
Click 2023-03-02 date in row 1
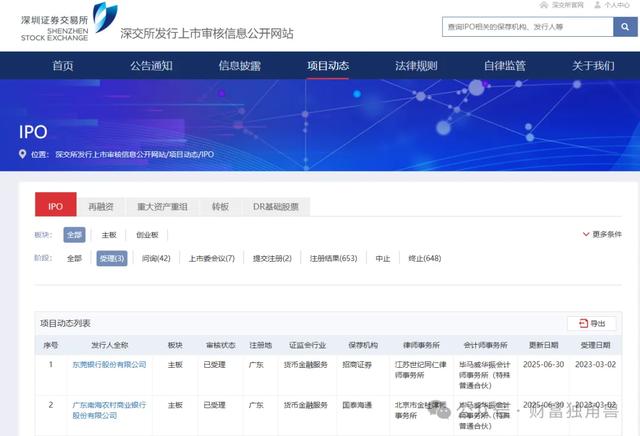pyautogui.click(x=595, y=364)
